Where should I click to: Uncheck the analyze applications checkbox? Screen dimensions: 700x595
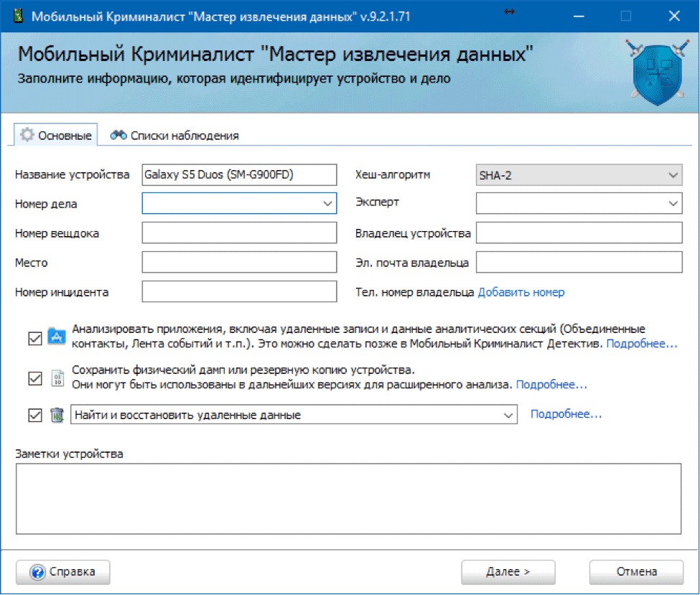click(35, 338)
